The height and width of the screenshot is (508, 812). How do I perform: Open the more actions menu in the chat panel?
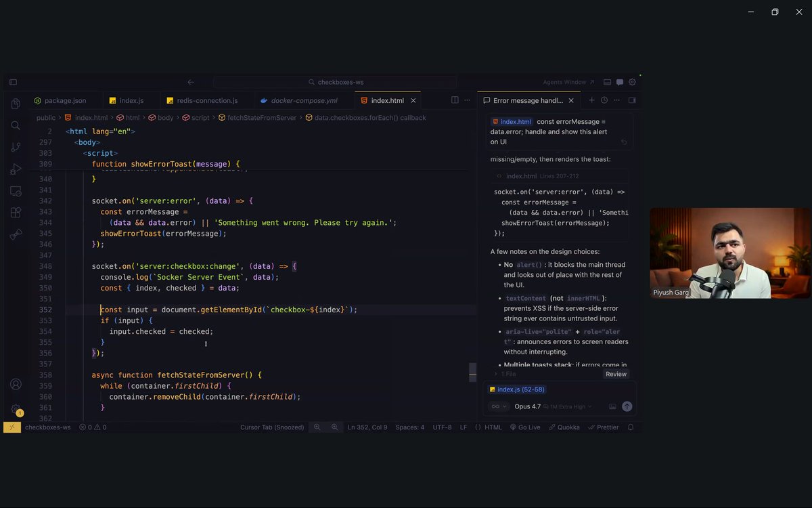click(616, 100)
